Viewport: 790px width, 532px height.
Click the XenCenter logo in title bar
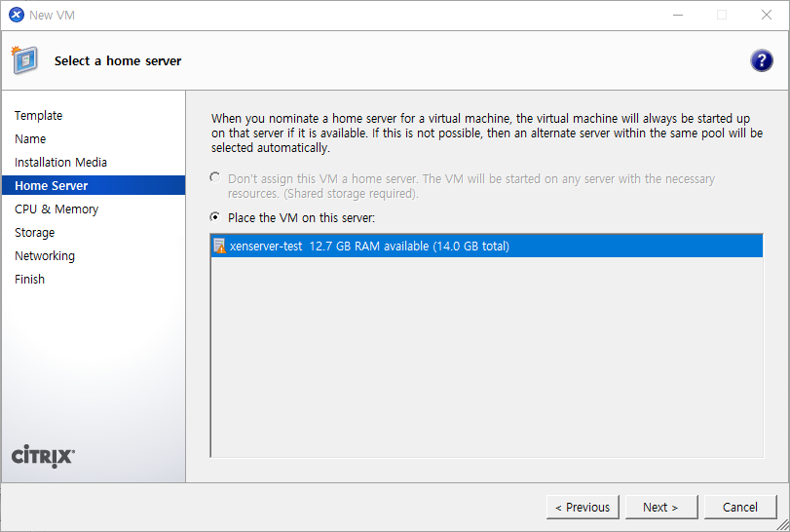(x=17, y=16)
